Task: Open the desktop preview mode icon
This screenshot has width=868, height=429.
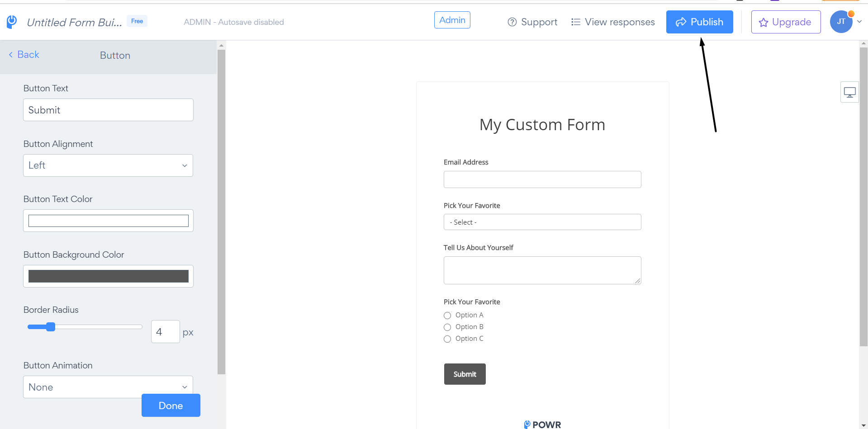Action: (x=849, y=92)
